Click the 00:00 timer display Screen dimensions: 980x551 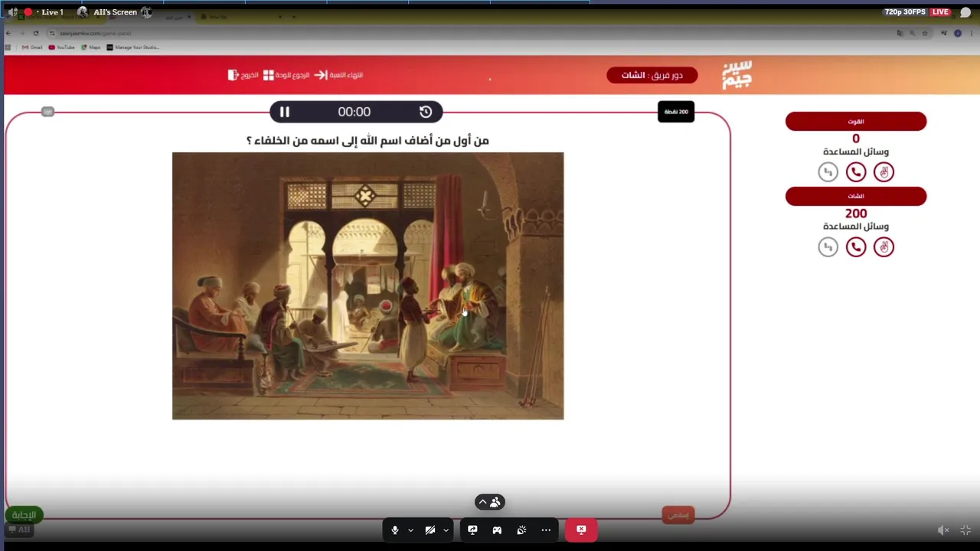(354, 112)
